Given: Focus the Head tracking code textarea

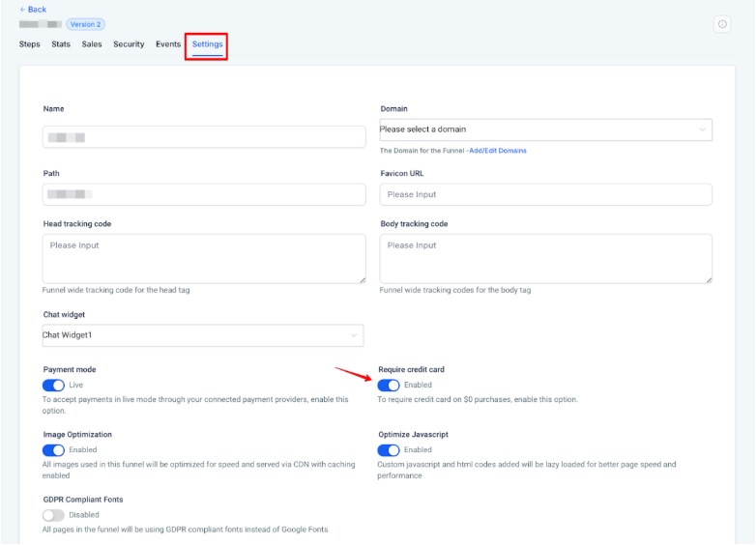Looking at the screenshot, I should point(204,258).
